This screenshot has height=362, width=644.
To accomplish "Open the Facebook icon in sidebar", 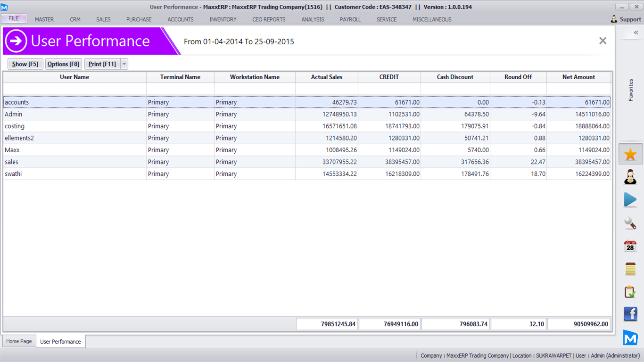I will 630,314.
